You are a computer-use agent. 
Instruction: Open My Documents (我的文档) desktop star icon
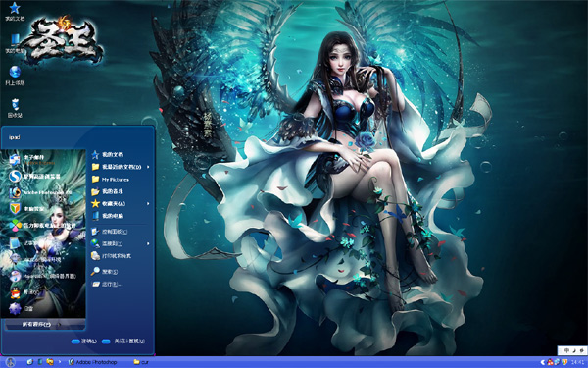coord(15,11)
